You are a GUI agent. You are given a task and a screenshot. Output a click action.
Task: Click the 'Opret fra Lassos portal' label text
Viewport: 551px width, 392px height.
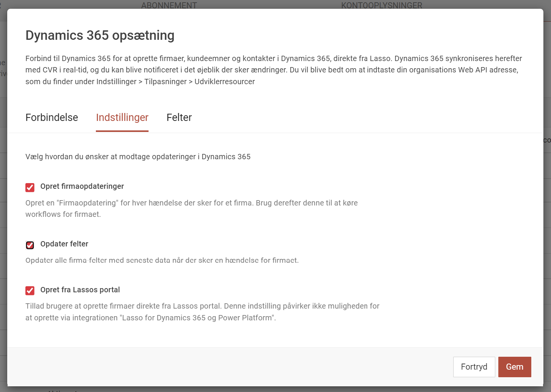pyautogui.click(x=80, y=290)
